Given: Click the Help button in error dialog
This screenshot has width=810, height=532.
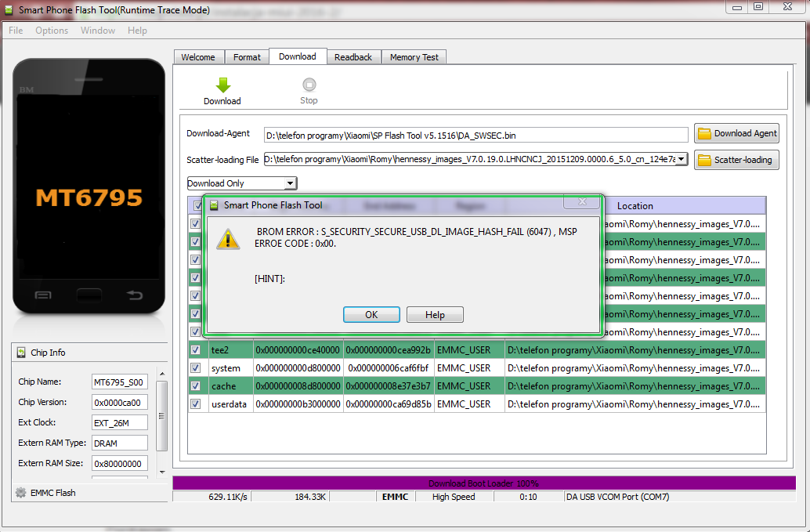Looking at the screenshot, I should [435, 314].
